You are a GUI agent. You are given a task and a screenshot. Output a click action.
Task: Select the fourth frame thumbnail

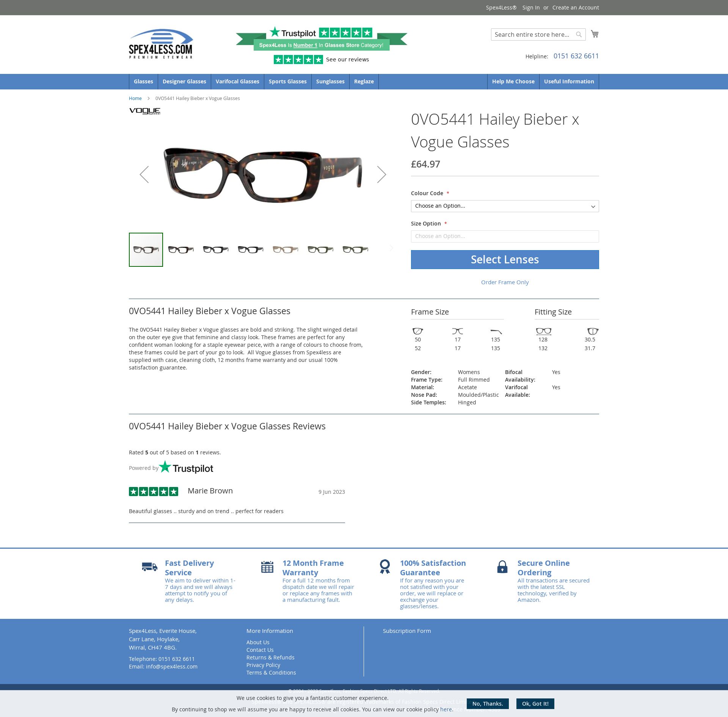coord(251,250)
